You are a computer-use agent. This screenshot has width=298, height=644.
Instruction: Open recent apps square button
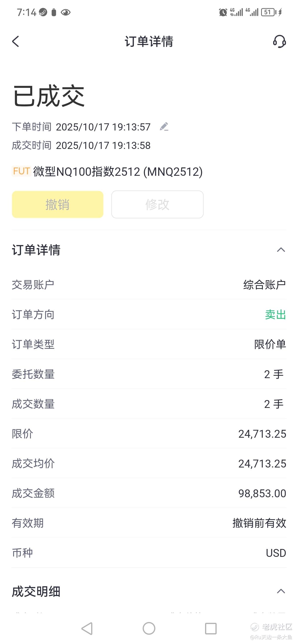pos(210,628)
